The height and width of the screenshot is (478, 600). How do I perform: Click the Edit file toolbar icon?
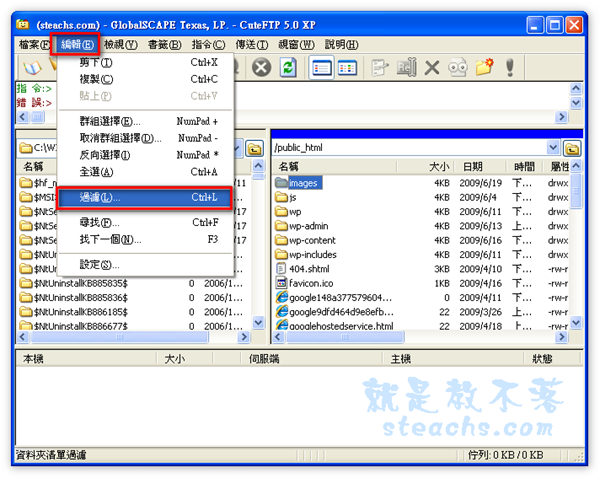[x=380, y=68]
